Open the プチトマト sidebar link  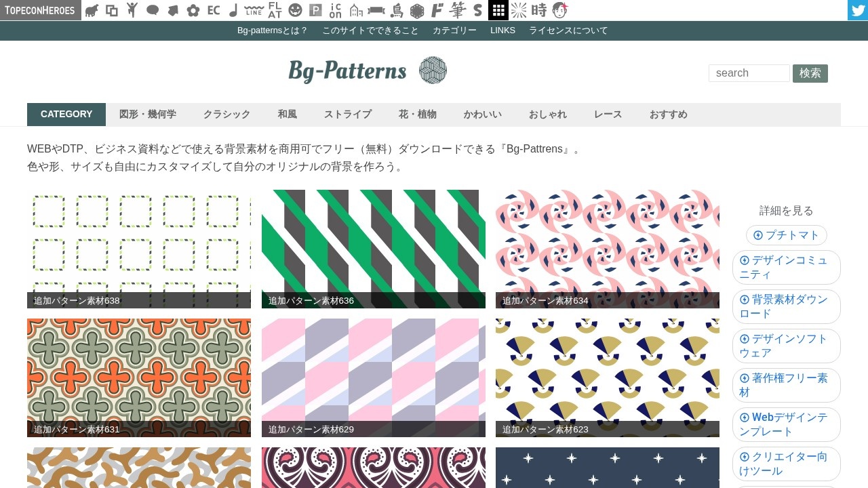click(787, 235)
